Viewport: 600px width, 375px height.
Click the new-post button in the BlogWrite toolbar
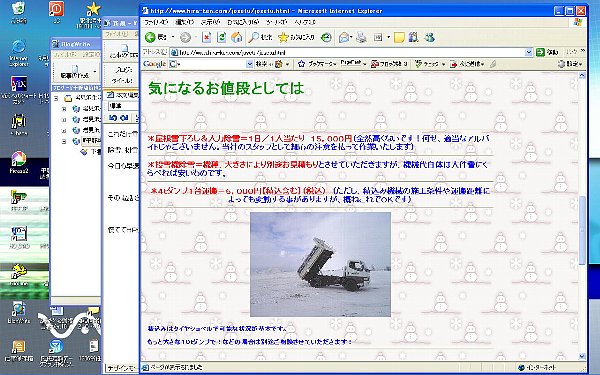[x=75, y=72]
